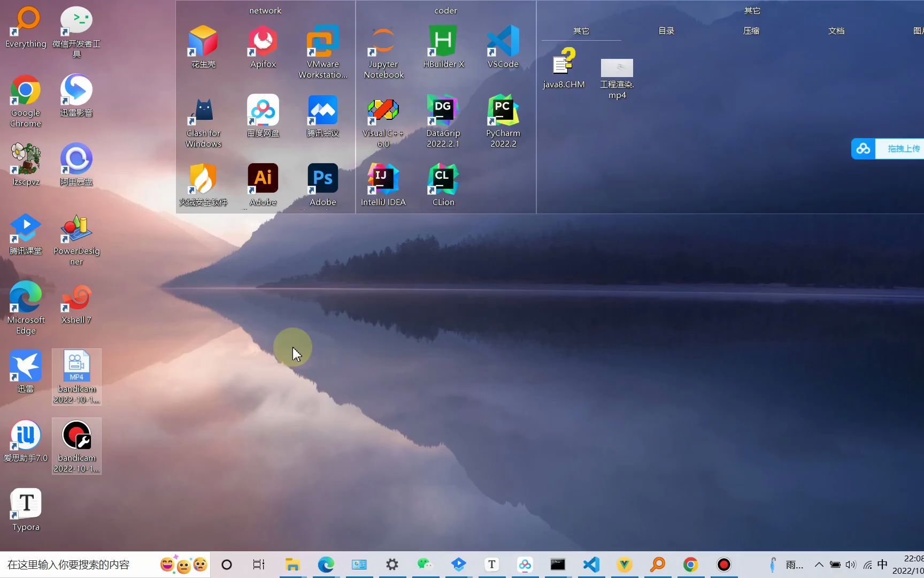Click the Cortana circle on the taskbar
The image size is (924, 578).
click(227, 565)
